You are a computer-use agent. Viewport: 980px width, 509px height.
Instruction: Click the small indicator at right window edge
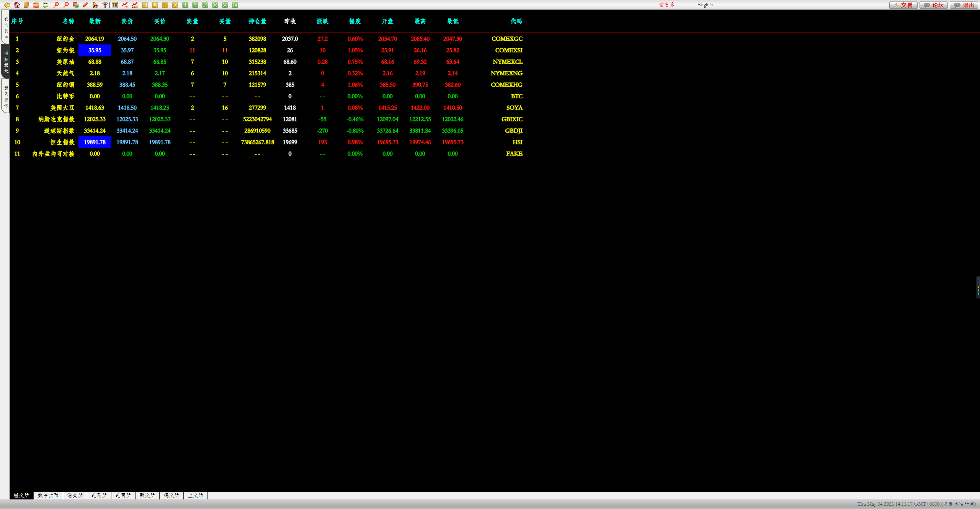click(x=978, y=287)
